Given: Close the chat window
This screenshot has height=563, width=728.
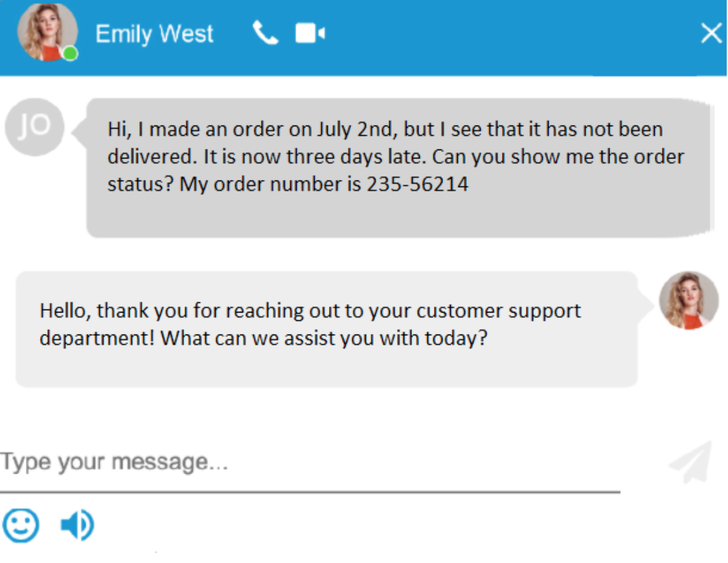Looking at the screenshot, I should click(x=711, y=34).
